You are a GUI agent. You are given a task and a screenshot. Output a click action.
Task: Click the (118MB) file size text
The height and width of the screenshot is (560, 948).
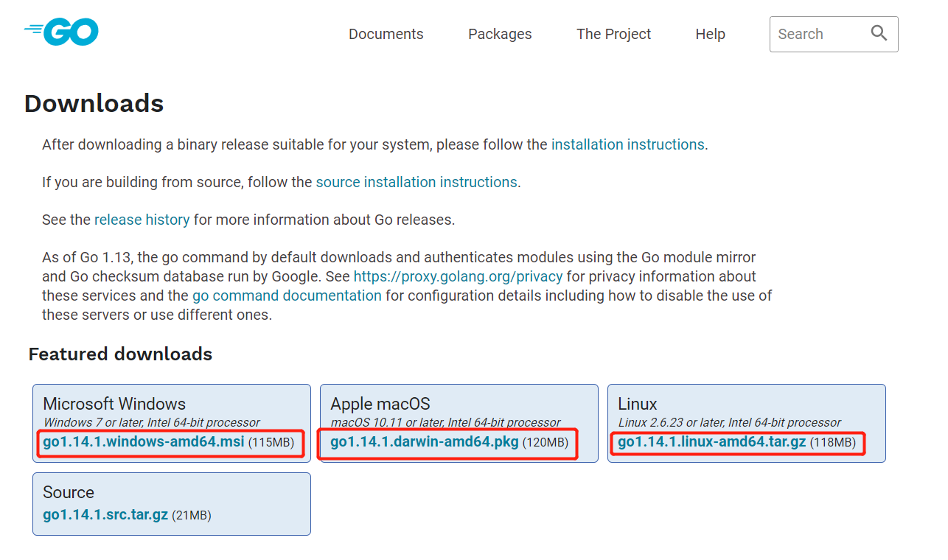tap(833, 443)
